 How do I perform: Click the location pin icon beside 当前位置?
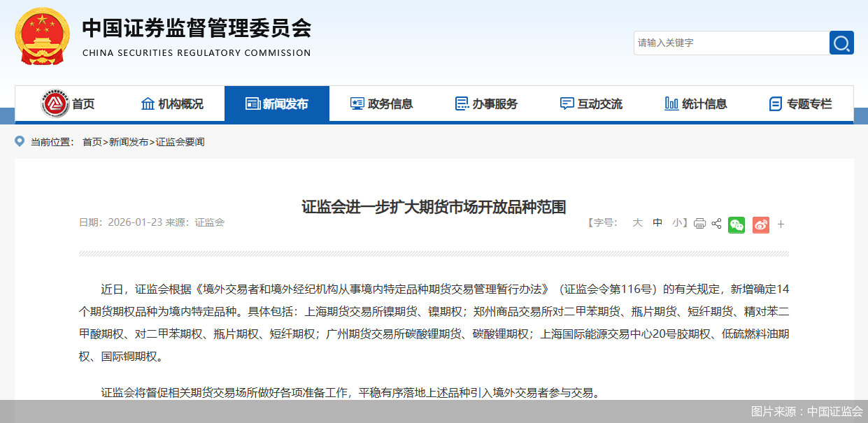[x=20, y=141]
